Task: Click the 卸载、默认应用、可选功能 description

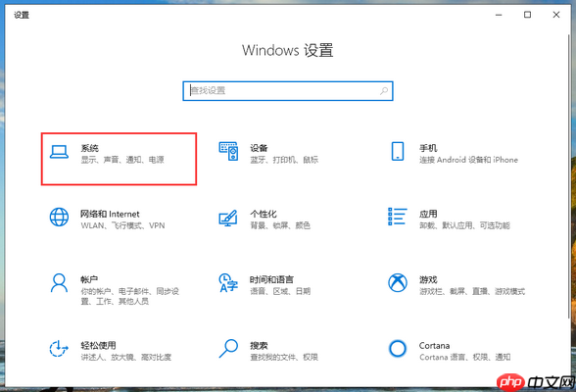Action: pos(464,225)
